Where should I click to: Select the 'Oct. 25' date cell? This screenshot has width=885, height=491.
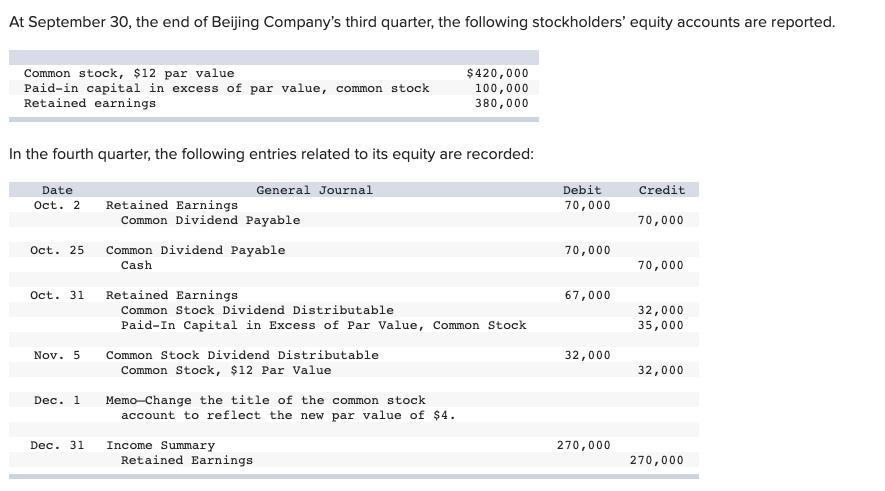click(x=57, y=250)
